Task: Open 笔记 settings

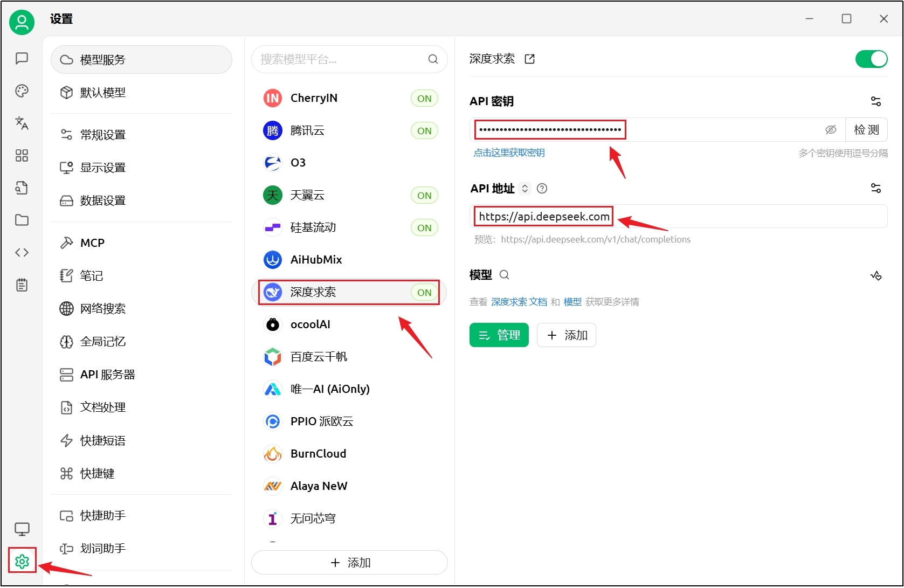Action: (141, 276)
